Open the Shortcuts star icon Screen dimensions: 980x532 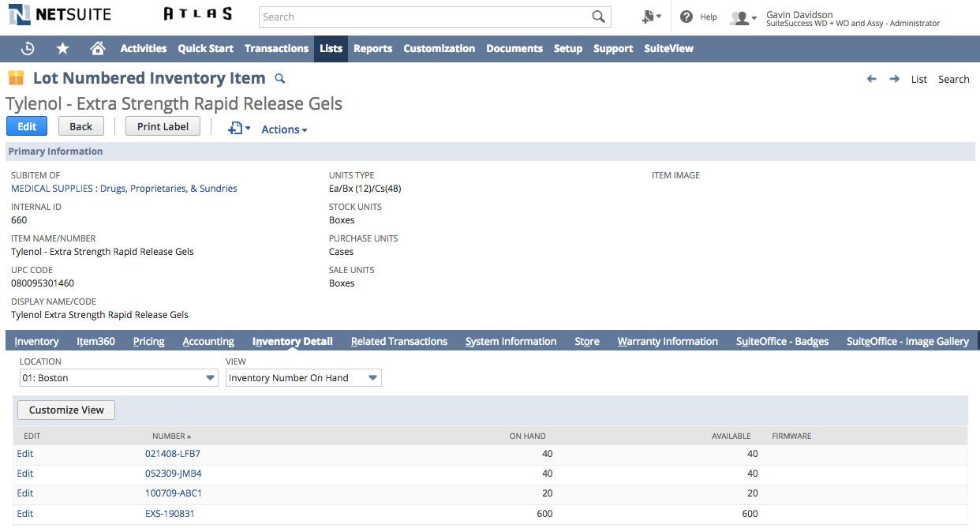point(63,48)
